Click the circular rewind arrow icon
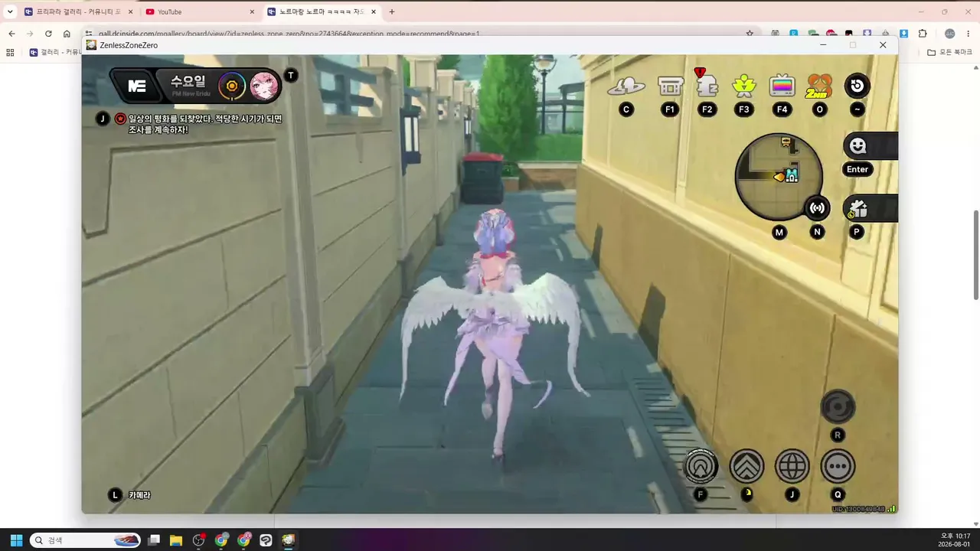The width and height of the screenshot is (980, 551). click(857, 86)
